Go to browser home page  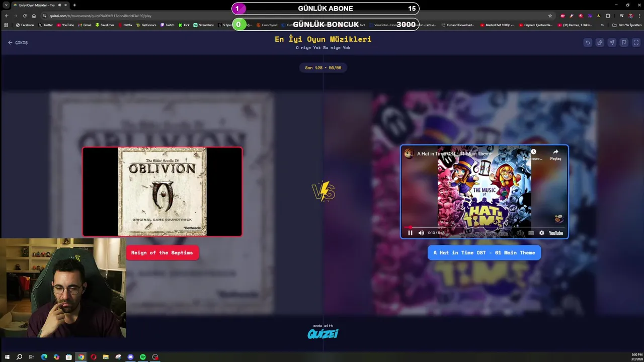pos(34,16)
